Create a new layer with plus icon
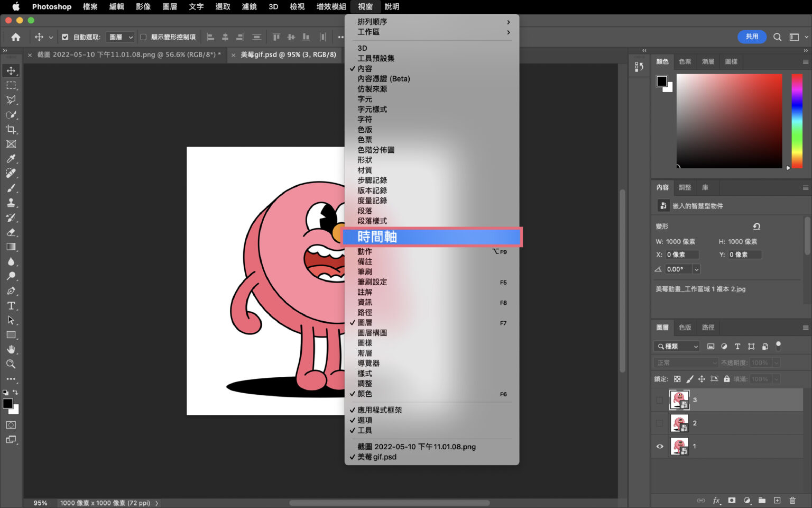The image size is (812, 508). click(x=777, y=500)
